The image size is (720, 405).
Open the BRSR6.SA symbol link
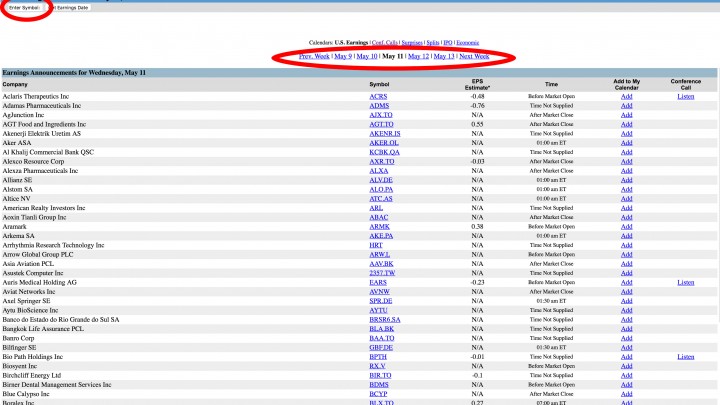pyautogui.click(x=385, y=320)
